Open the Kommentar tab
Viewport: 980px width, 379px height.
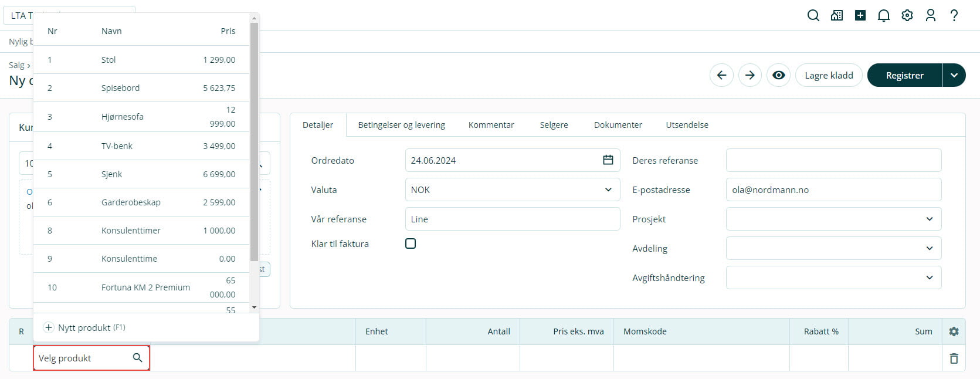click(491, 125)
